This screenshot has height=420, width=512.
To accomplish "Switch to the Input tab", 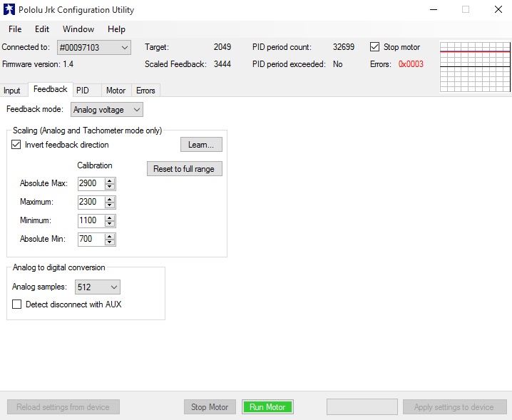I will coord(12,91).
